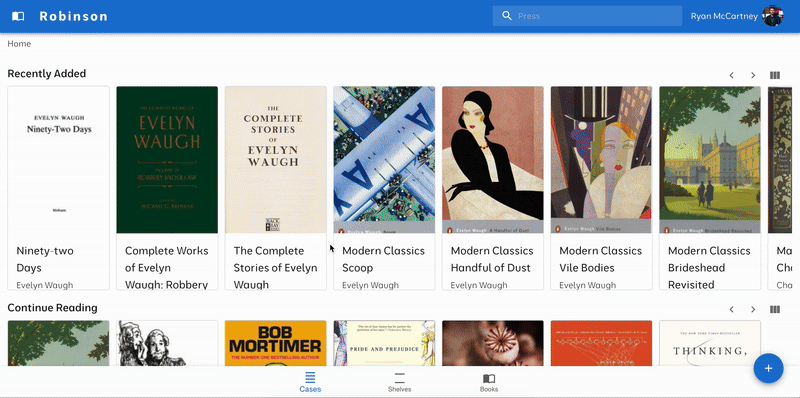This screenshot has height=398, width=800.
Task: Go to previous Recently Added items
Action: coord(732,75)
